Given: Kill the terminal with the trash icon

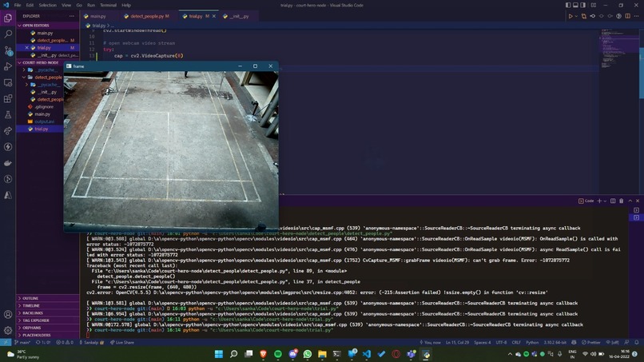Looking at the screenshot, I should [622, 201].
